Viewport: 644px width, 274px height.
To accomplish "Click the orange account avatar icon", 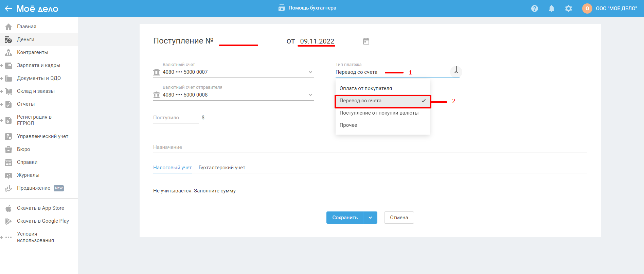I will (587, 8).
